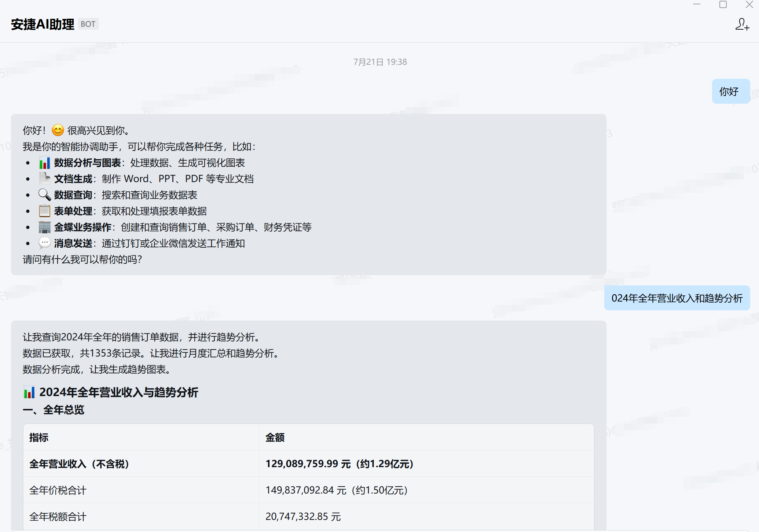
Task: Click the 表单处理 bold label
Action: [x=73, y=211]
